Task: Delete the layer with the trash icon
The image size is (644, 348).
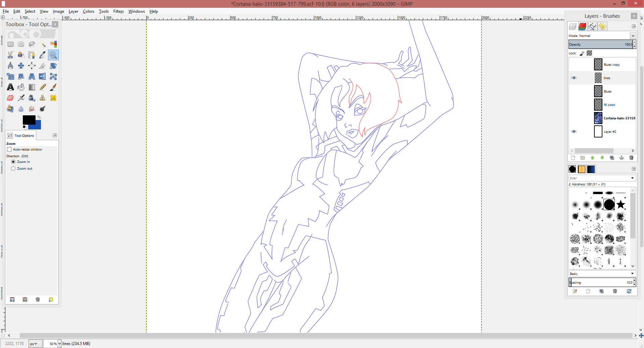Action: click(631, 158)
